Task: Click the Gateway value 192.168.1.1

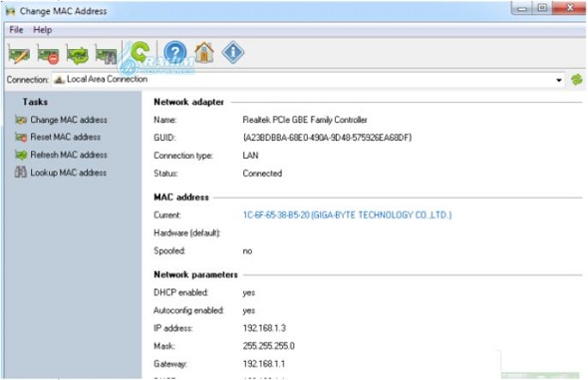Action: coord(264,364)
